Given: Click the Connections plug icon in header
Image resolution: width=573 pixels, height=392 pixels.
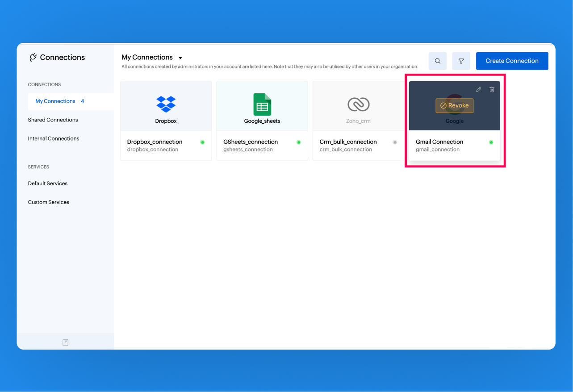Looking at the screenshot, I should tap(33, 57).
